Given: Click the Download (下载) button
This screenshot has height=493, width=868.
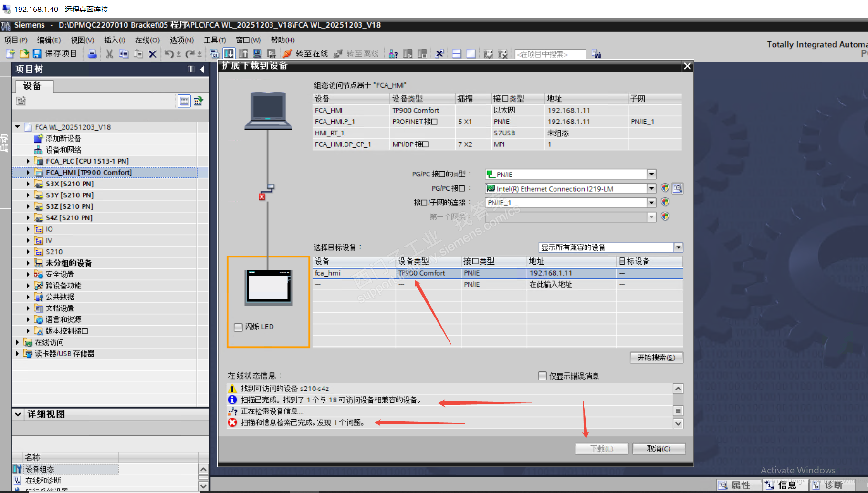Looking at the screenshot, I should 601,449.
